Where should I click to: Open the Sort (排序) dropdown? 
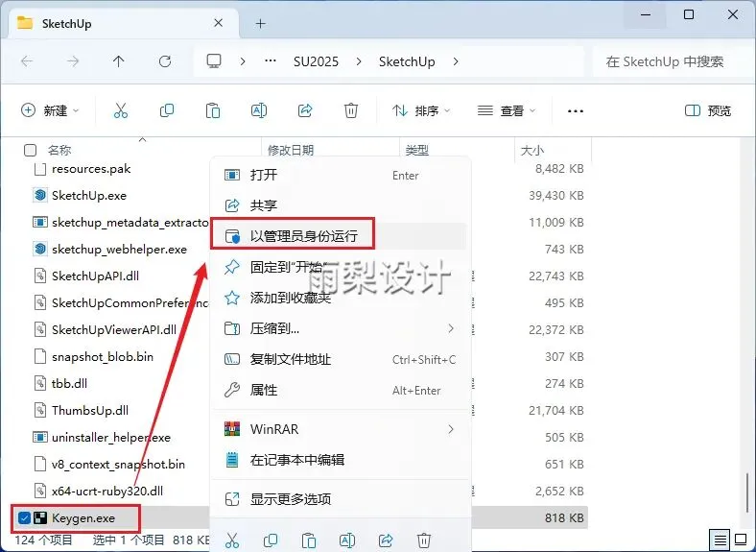pos(421,111)
